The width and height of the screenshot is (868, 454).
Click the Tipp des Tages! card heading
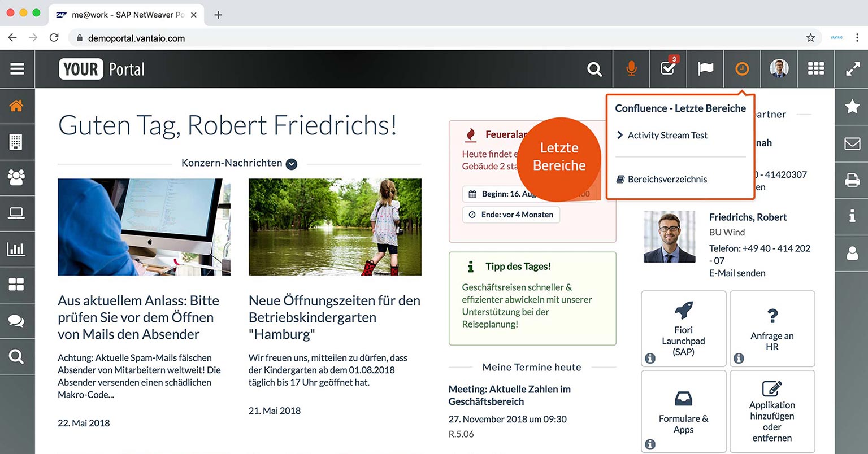point(518,267)
